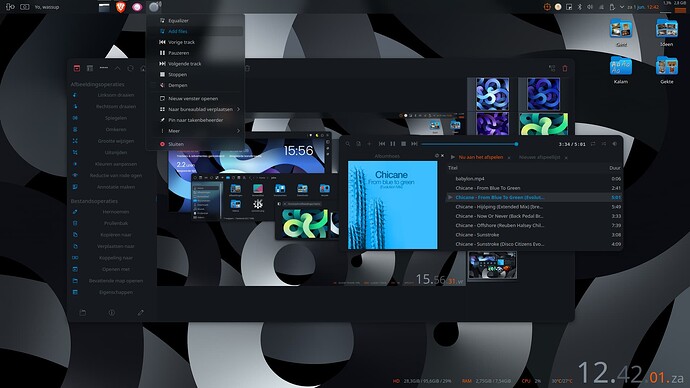Close the Albumhoes panel
The height and width of the screenshot is (388, 690).
pyautogui.click(x=442, y=156)
